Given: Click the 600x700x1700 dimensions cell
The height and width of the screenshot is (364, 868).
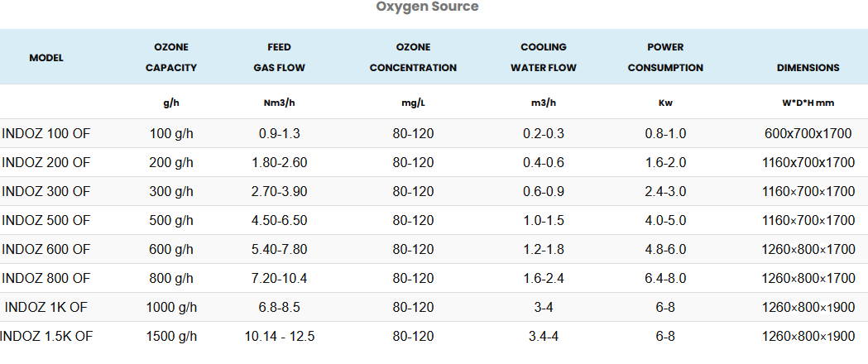Looking at the screenshot, I should [x=808, y=133].
